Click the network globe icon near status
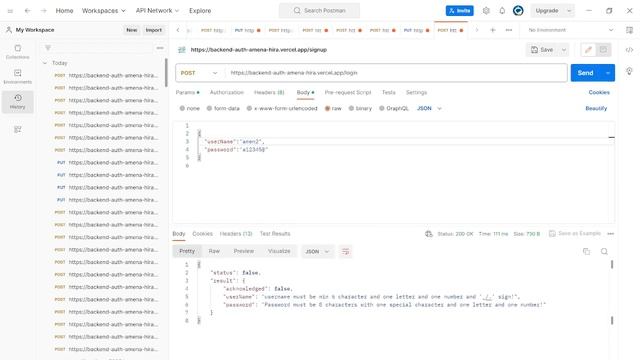The image size is (640, 360). pos(429,234)
